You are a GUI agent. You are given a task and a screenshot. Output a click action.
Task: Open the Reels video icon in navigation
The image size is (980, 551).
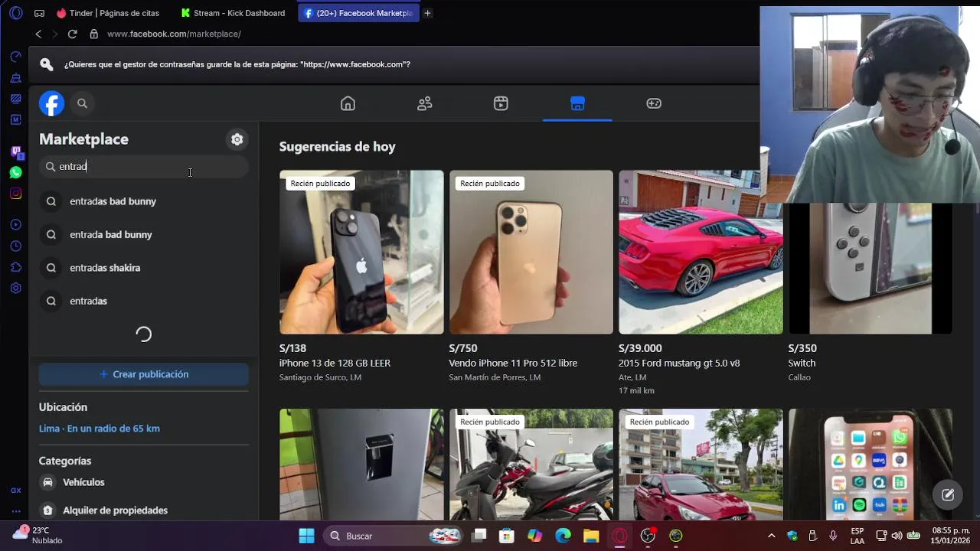click(501, 103)
